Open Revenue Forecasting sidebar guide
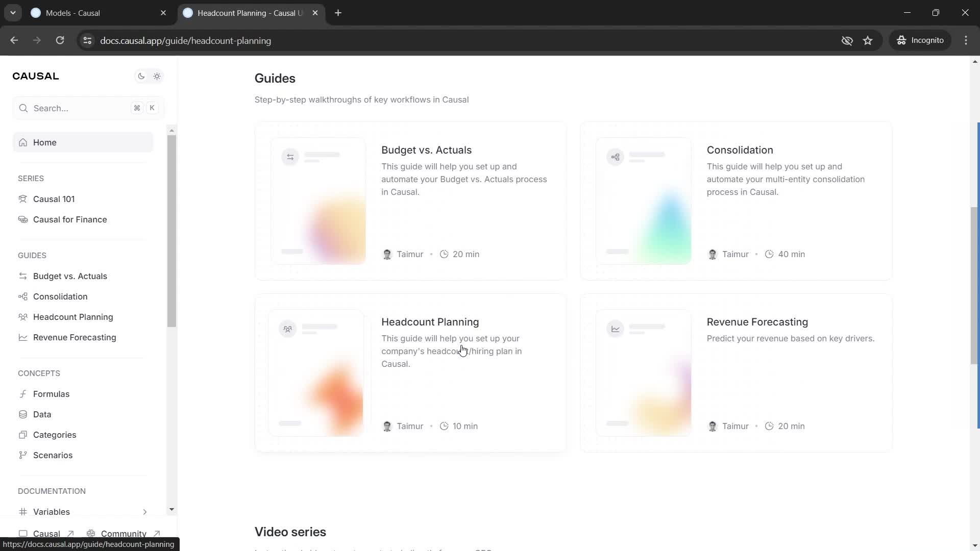Screen dimensions: 980x551 75,337
